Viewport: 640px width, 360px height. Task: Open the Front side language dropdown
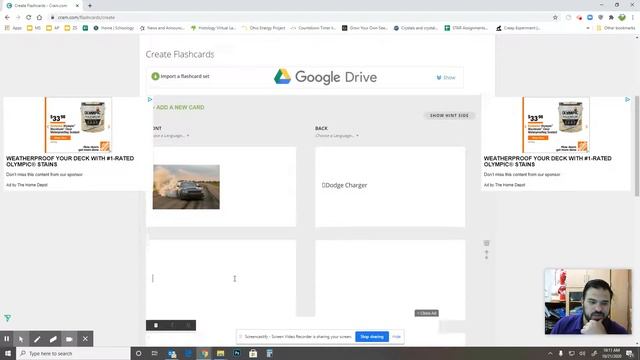171,136
